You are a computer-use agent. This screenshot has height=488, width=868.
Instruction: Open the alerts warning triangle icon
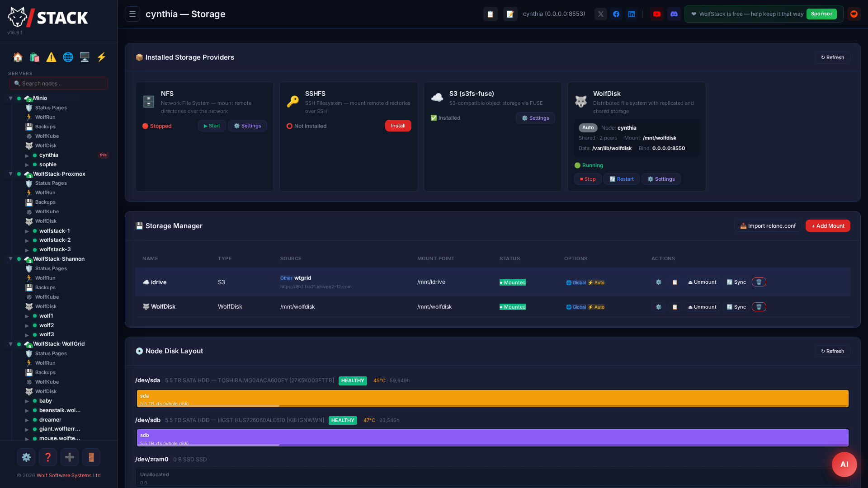coord(51,57)
